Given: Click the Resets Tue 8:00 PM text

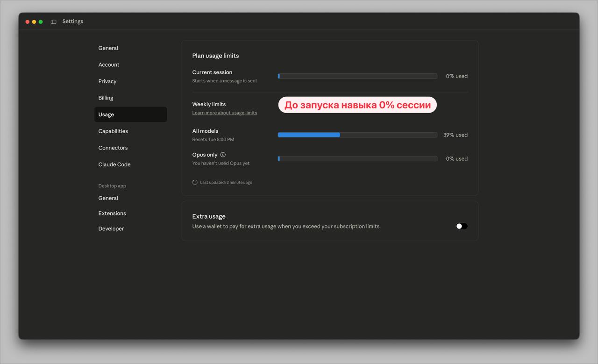Looking at the screenshot, I should point(213,140).
